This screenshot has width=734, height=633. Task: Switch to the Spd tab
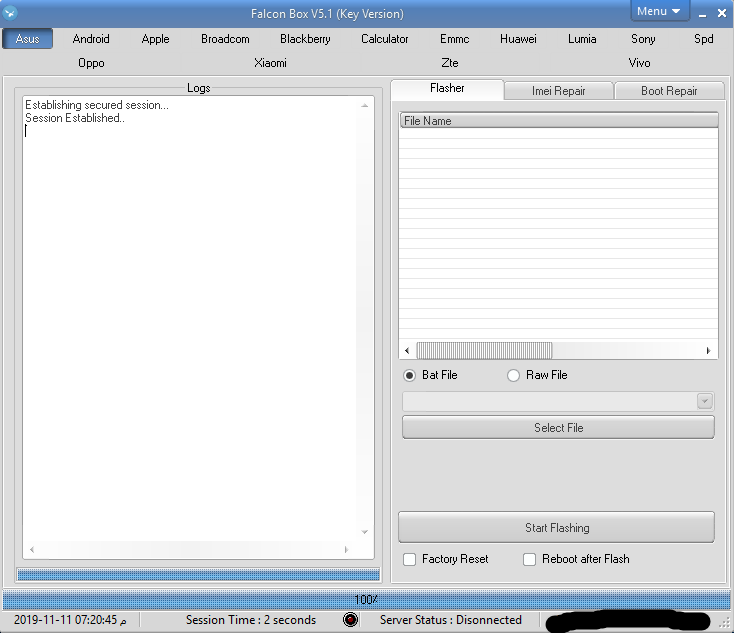point(704,39)
